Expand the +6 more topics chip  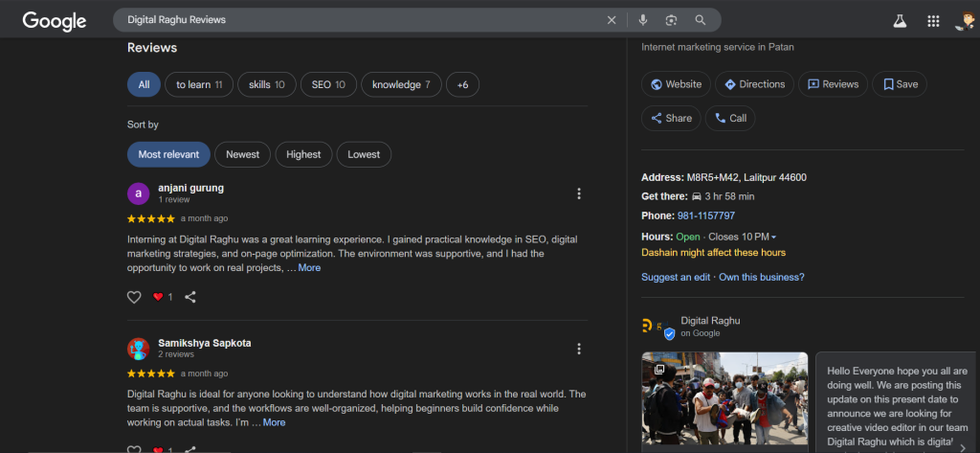click(x=462, y=84)
